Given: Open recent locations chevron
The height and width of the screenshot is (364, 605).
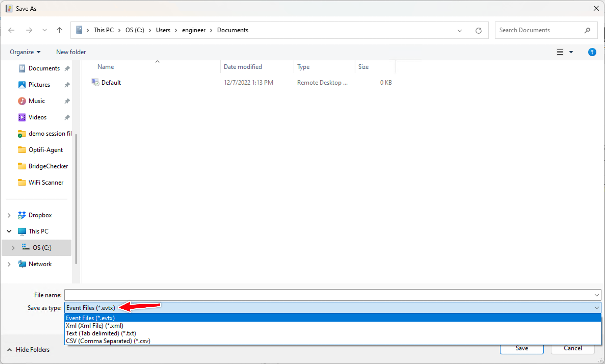Looking at the screenshot, I should (44, 30).
